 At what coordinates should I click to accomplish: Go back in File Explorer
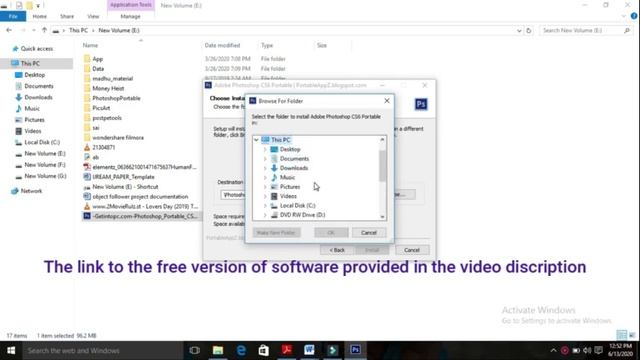[9, 31]
